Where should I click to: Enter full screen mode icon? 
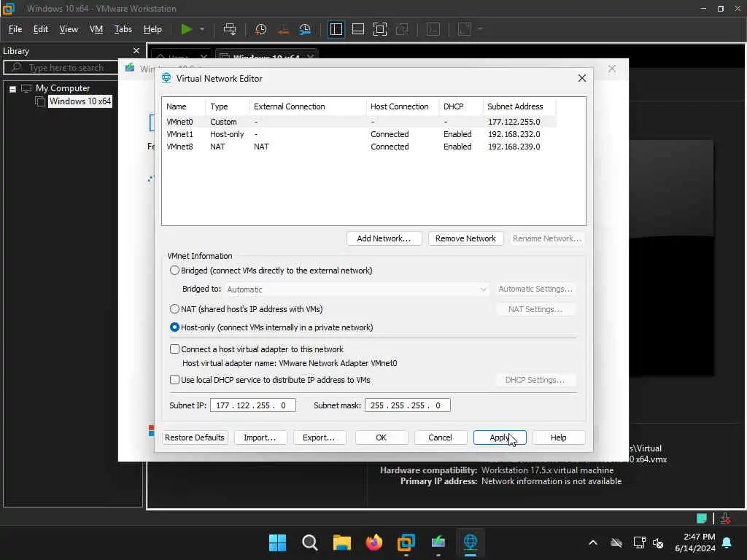[379, 29]
